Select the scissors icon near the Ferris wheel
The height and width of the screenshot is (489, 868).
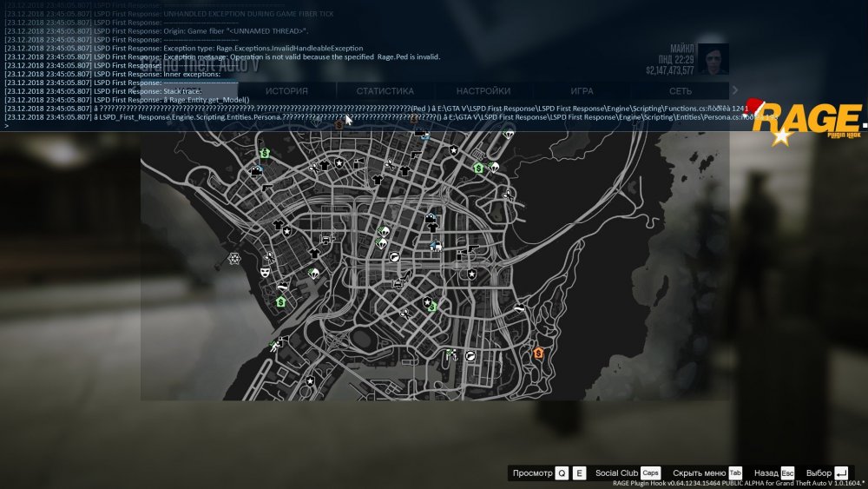coord(269,257)
